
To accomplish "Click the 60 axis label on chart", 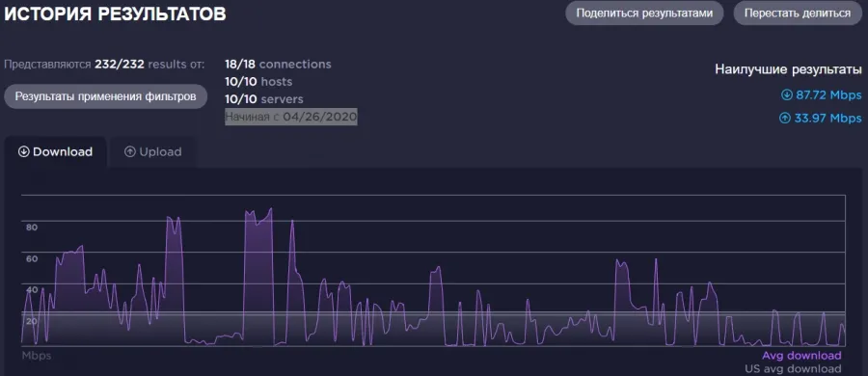I will tap(32, 258).
